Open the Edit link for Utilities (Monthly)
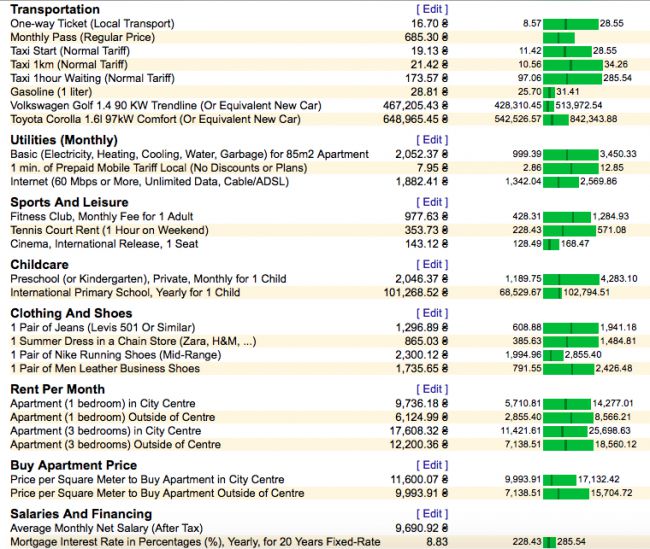Image resolution: width=650 pixels, height=549 pixels. click(x=432, y=140)
